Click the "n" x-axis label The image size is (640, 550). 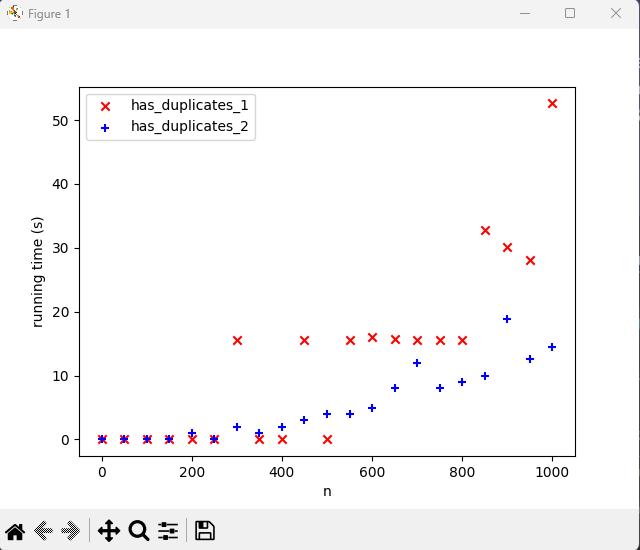pyautogui.click(x=326, y=491)
